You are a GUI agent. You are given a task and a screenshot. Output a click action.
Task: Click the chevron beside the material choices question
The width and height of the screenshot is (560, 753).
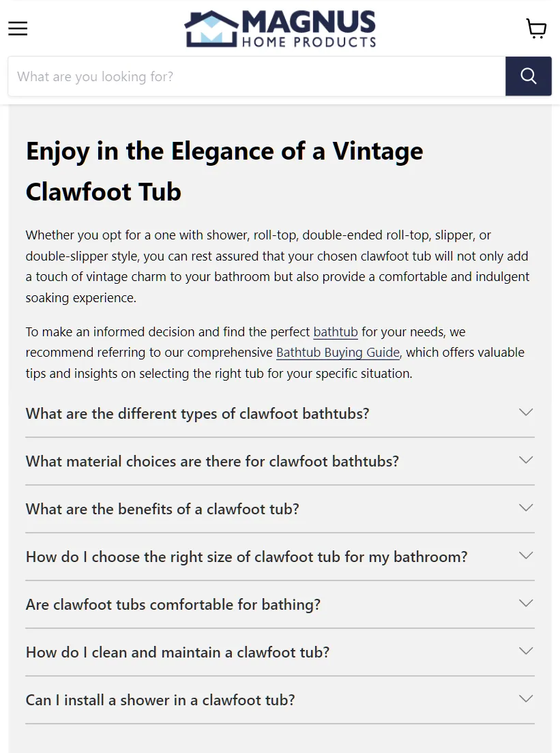pos(525,460)
